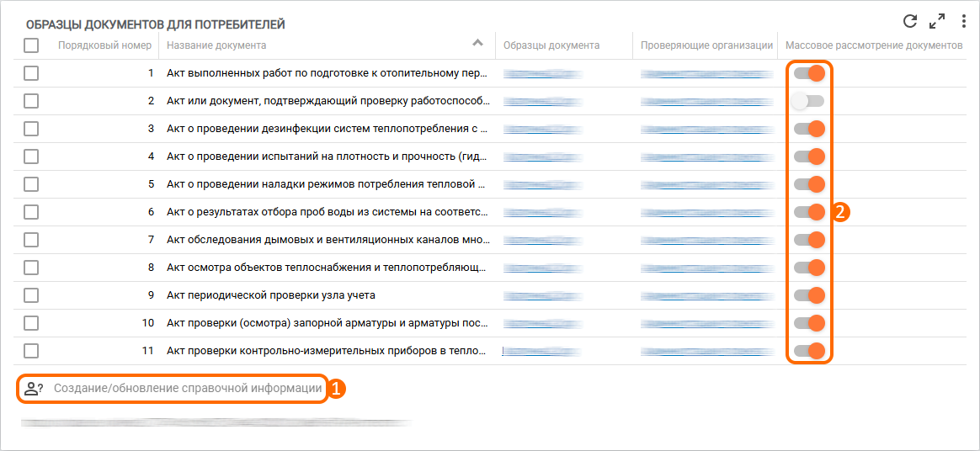Tick the select-all checkbox in table header

pos(31,45)
